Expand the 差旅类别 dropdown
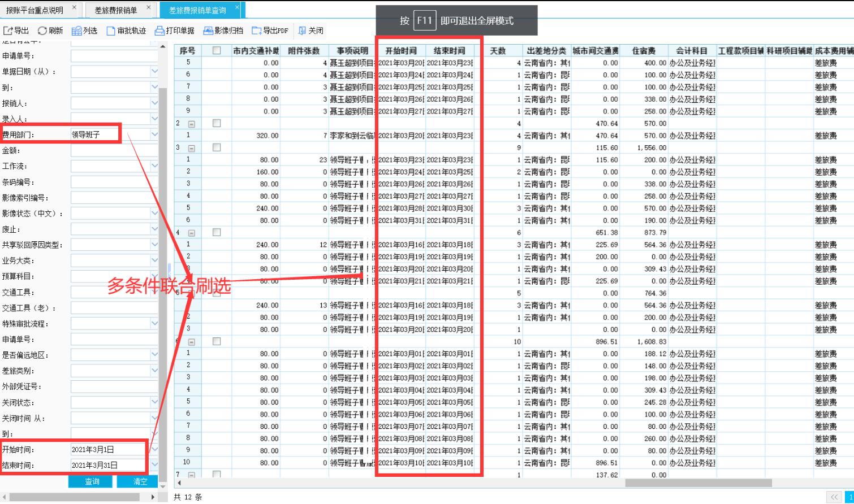 point(154,371)
